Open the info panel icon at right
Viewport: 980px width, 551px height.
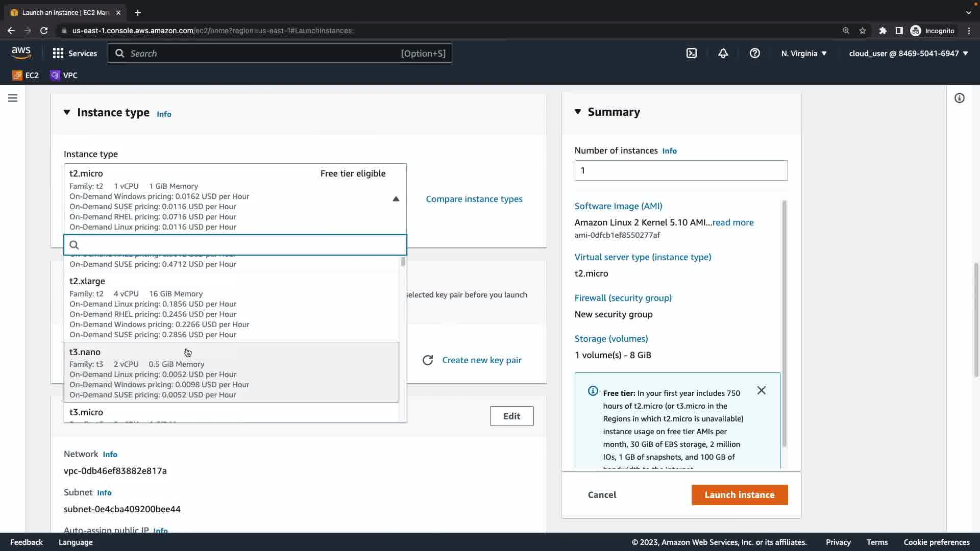(x=959, y=98)
